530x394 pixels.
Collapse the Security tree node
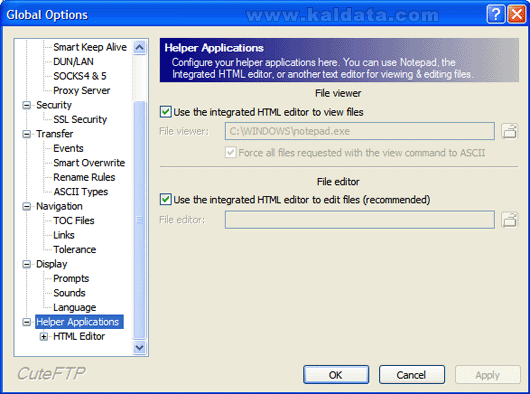point(26,105)
